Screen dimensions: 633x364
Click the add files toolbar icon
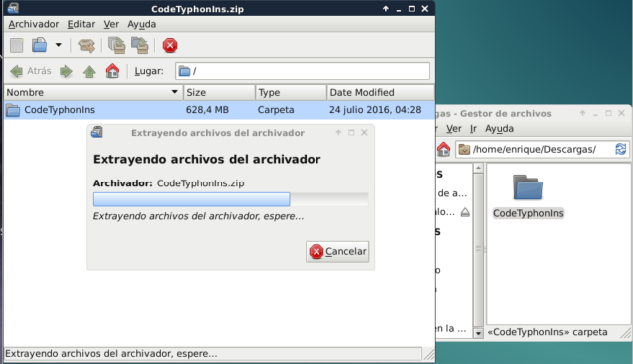coord(116,45)
